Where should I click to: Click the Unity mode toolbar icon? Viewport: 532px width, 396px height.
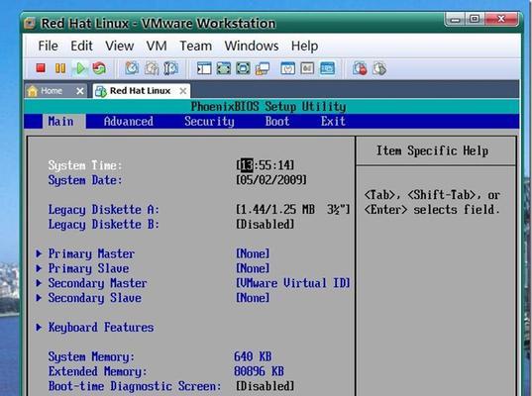[x=263, y=68]
